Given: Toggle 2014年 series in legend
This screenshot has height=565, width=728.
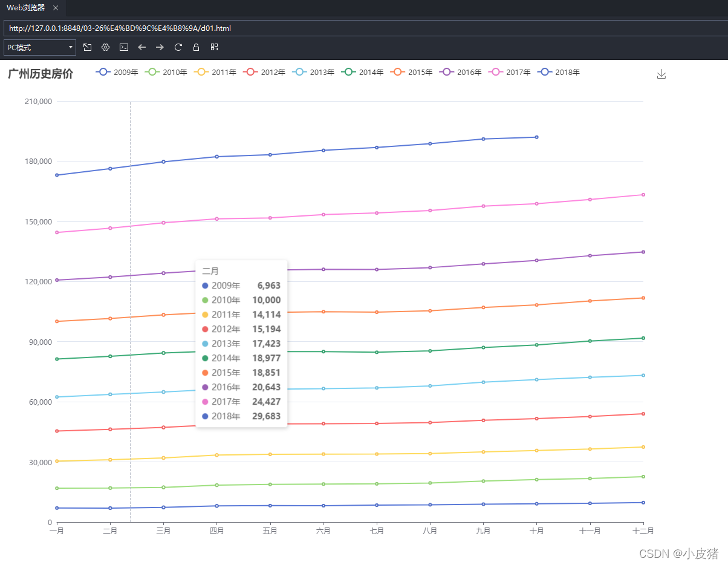Looking at the screenshot, I should point(362,72).
